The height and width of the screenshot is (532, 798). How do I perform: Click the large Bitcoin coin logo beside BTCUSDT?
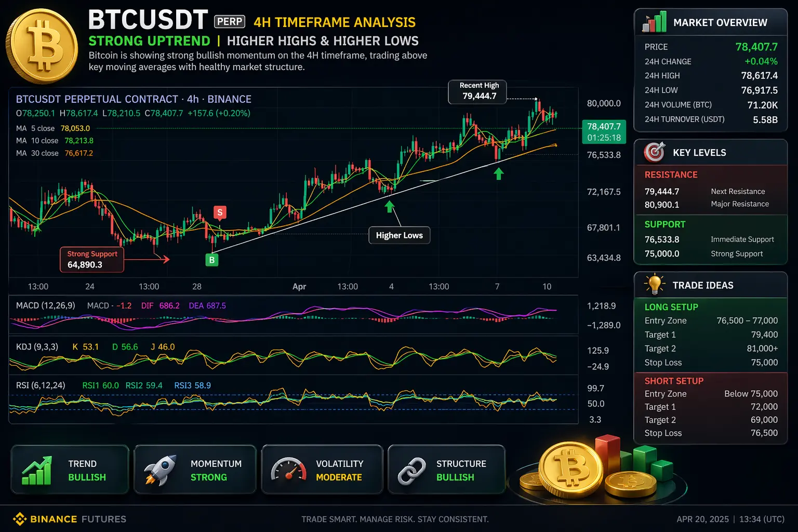(42, 46)
